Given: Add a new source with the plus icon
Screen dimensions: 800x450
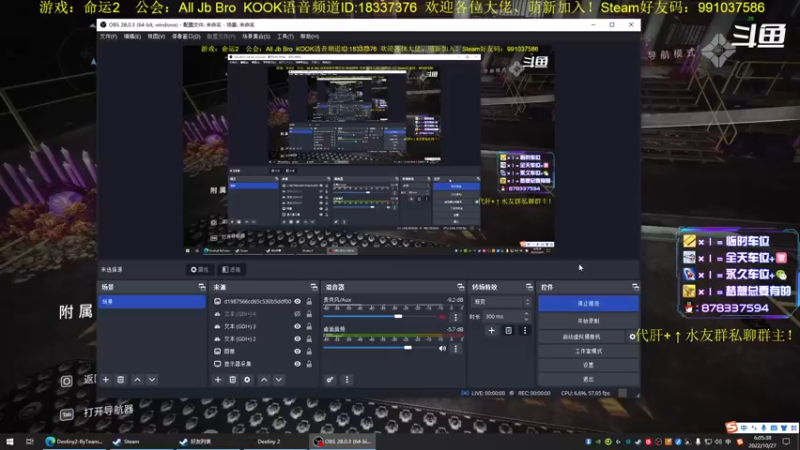Looking at the screenshot, I should [218, 380].
